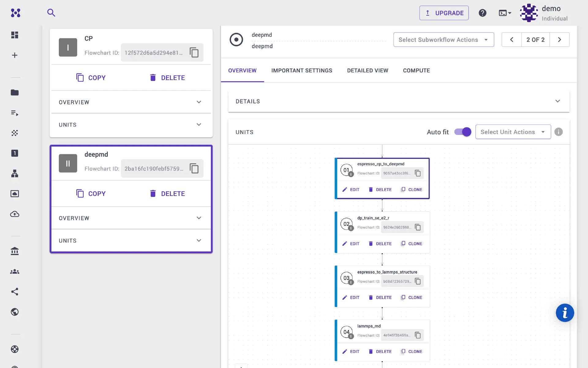
Task: Open the folder icon in sidebar
Action: (14, 93)
